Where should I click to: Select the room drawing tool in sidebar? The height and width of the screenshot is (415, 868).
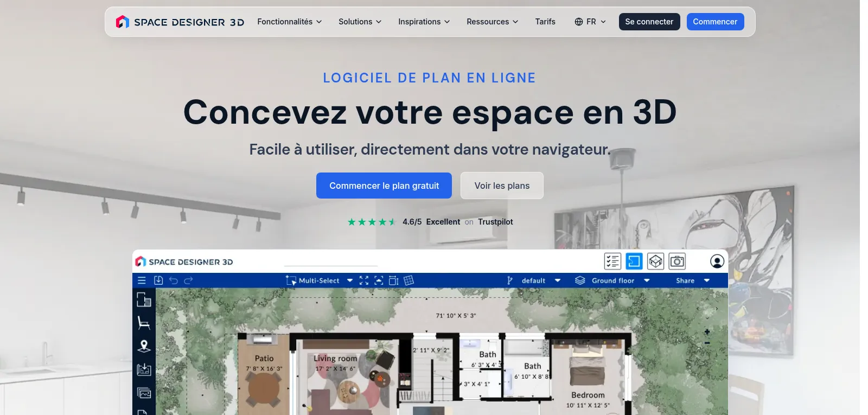144,299
